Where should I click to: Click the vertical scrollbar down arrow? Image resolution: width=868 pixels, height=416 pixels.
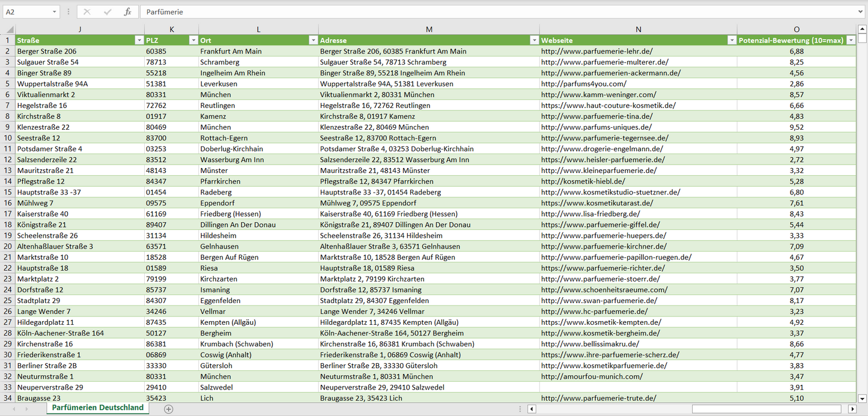863,398
